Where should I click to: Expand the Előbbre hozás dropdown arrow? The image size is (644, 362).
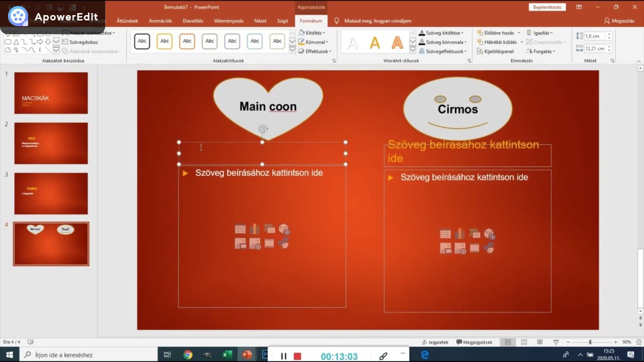point(519,33)
